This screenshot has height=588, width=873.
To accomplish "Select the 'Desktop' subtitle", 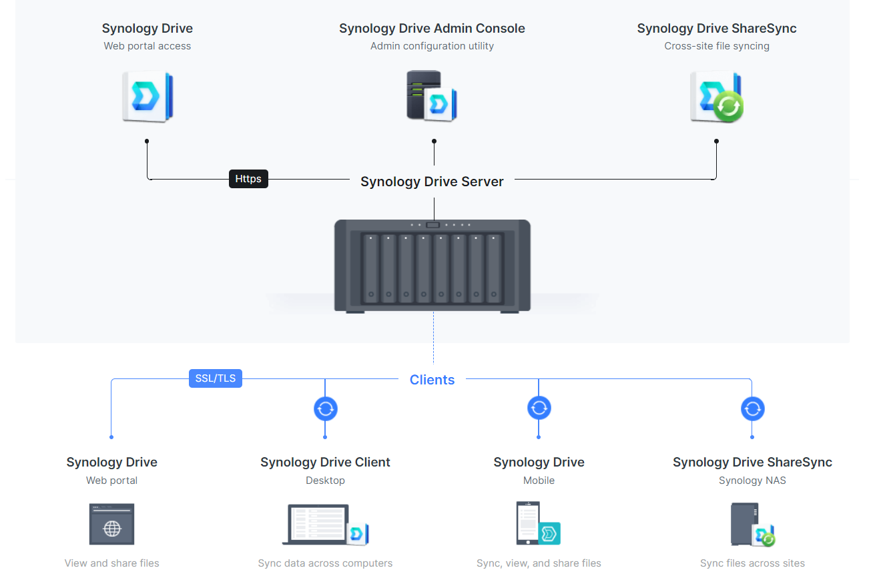I will coord(325,481).
